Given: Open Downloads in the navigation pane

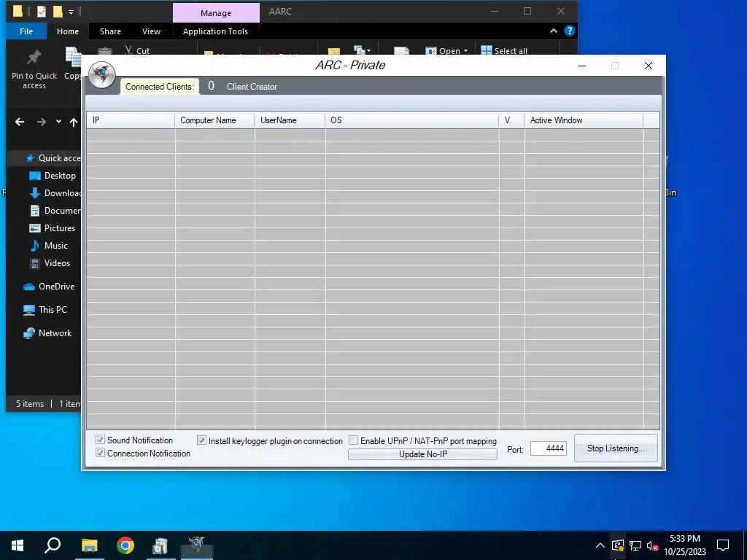Looking at the screenshot, I should (55, 192).
